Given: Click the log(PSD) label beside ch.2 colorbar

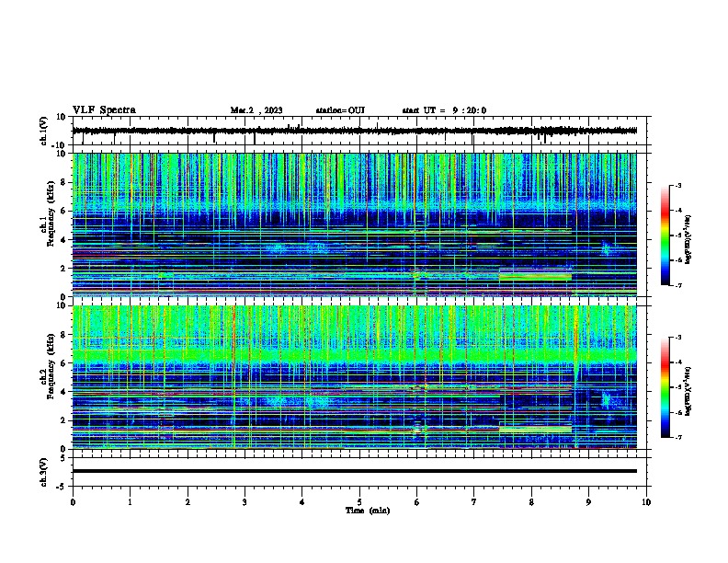Looking at the screenshot, I should click(x=688, y=391).
